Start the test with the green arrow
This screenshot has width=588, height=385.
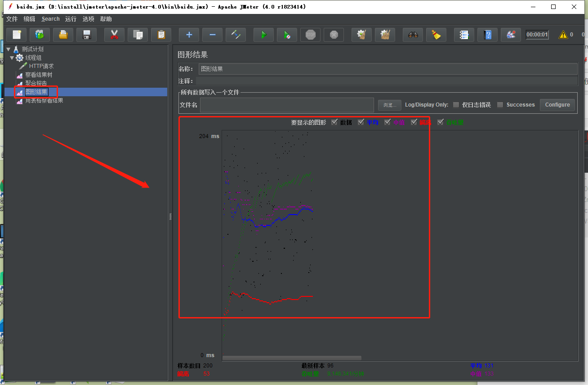(x=264, y=35)
